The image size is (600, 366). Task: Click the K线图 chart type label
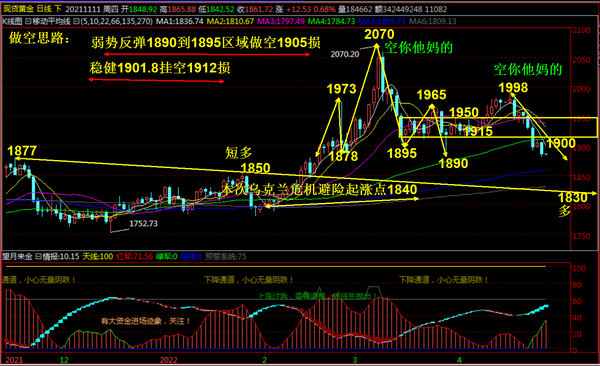[x=12, y=21]
